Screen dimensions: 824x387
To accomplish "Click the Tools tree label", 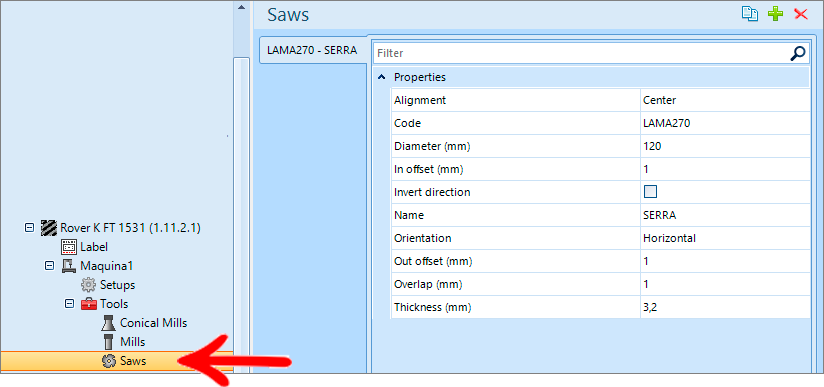I will [x=114, y=304].
